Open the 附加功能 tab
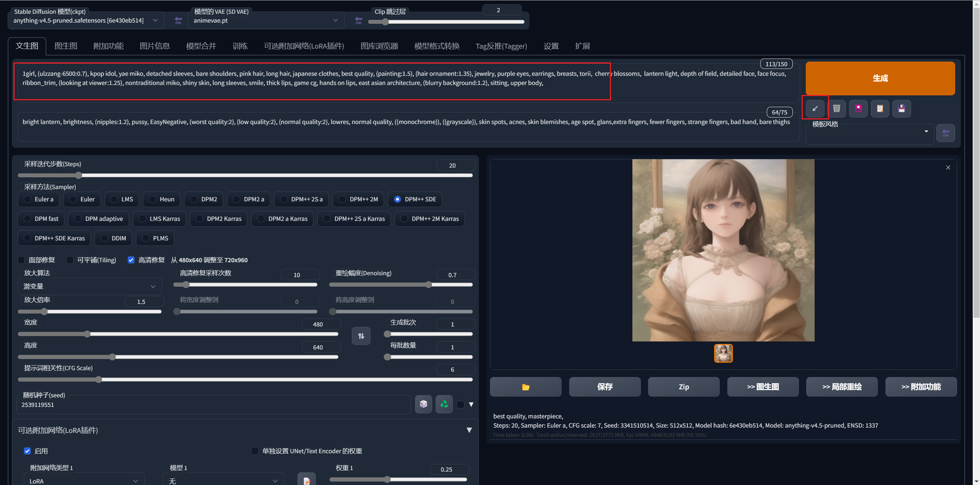The image size is (980, 485). [x=108, y=46]
